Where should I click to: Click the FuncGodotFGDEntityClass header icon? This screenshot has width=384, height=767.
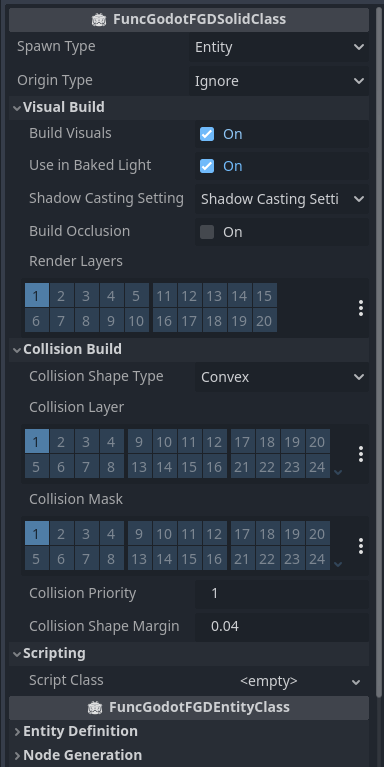(94, 707)
